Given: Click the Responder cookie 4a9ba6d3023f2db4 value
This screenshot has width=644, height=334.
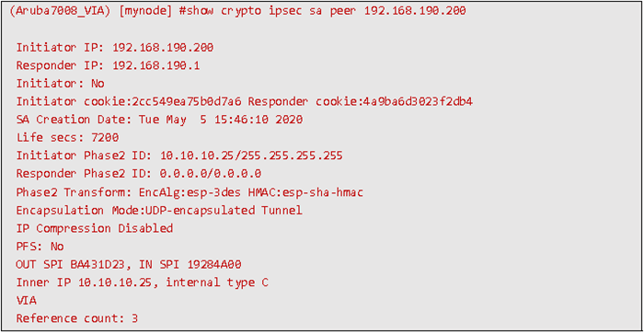Looking at the screenshot, I should click(418, 101).
